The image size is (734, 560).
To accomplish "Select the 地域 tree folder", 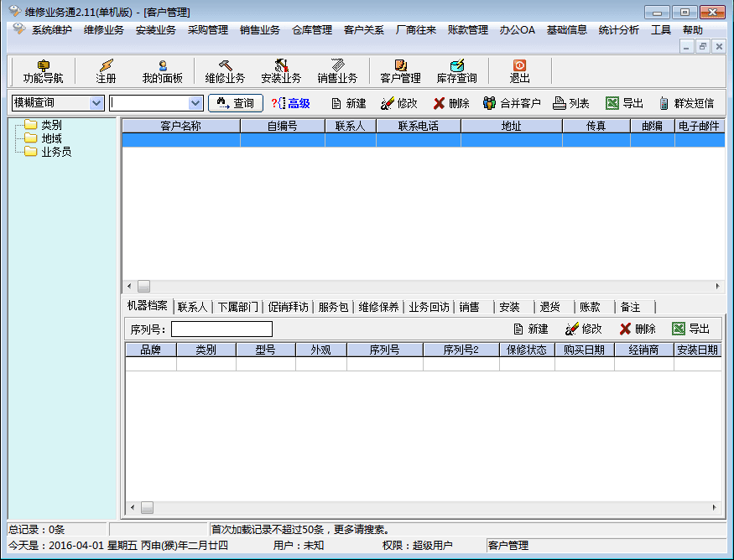I will tap(51, 138).
